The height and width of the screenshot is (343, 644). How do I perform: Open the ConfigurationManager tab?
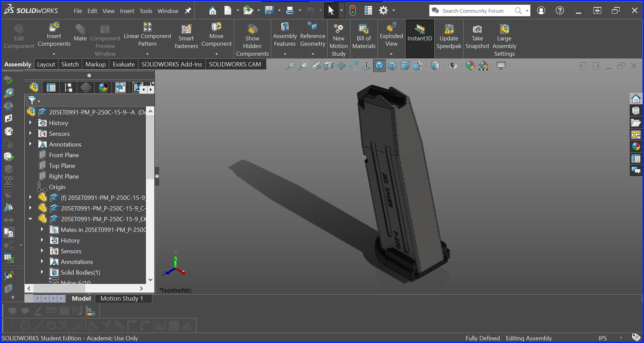tap(68, 87)
